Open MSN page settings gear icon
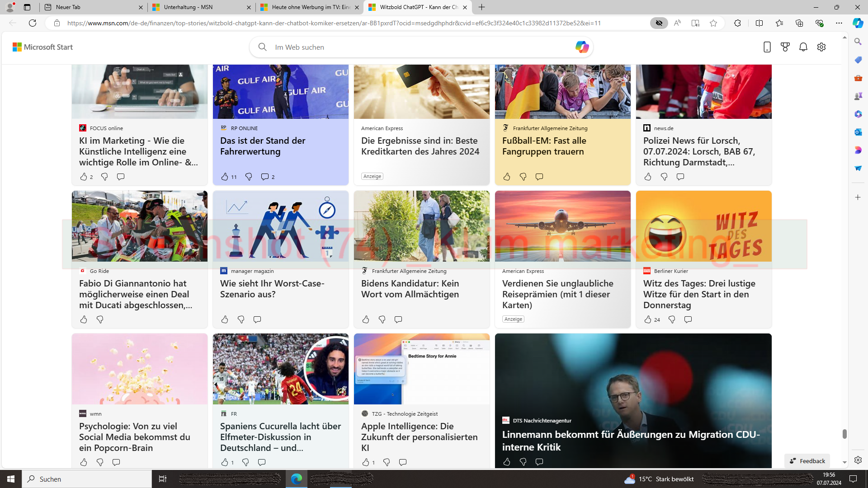The image size is (868, 488). pos(821,47)
